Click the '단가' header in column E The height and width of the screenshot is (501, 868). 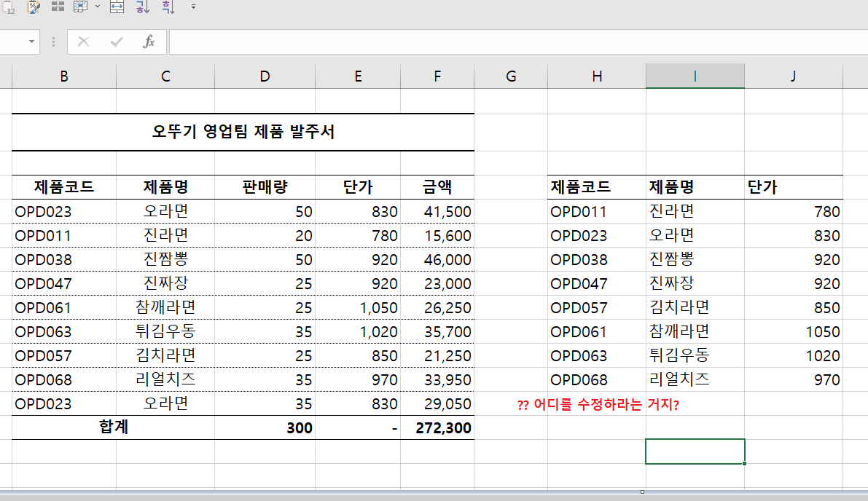pos(358,187)
